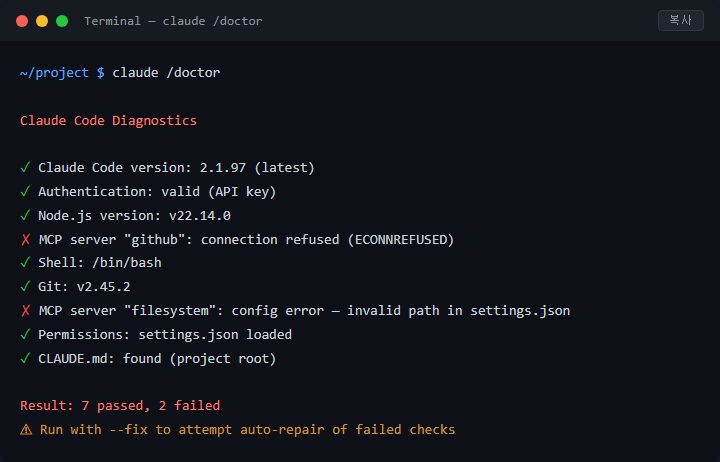Click the "~/project $" prompt text

pos(62,73)
